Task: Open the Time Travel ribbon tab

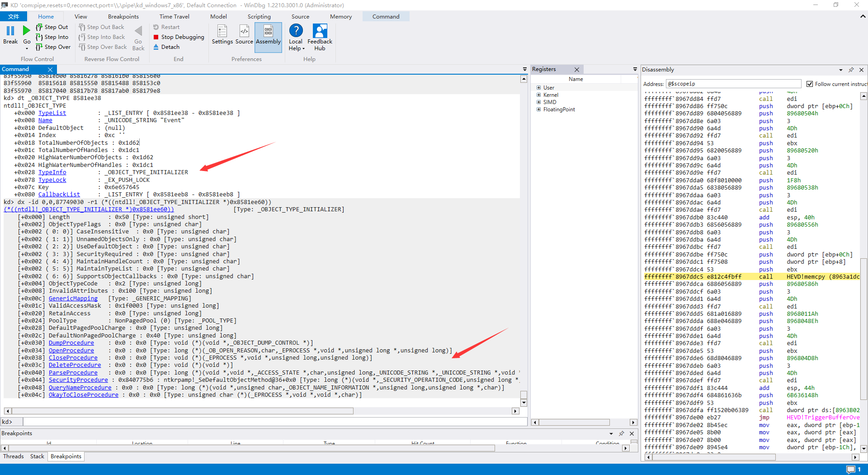Action: [175, 17]
